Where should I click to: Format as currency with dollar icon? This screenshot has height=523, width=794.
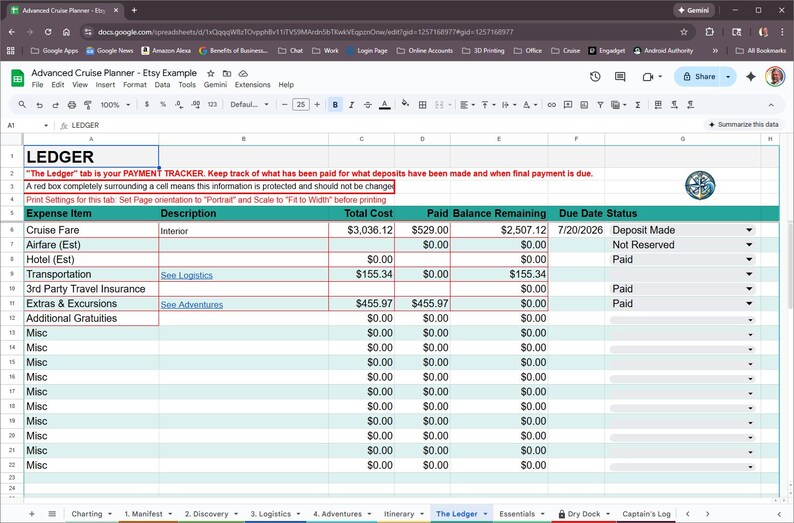[x=147, y=104]
